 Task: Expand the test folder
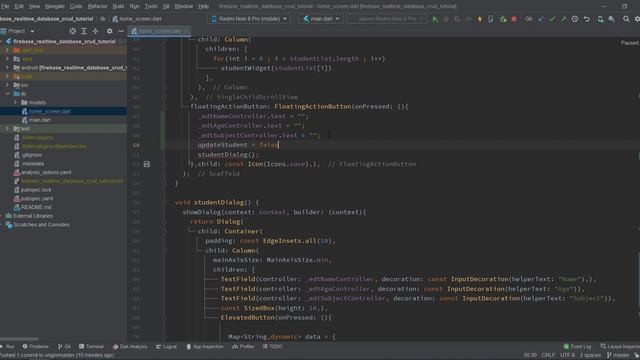7,129
